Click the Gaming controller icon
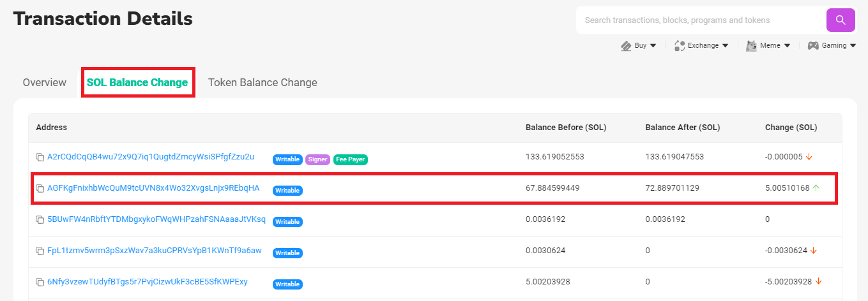Image resolution: width=868 pixels, height=301 pixels. [x=813, y=46]
